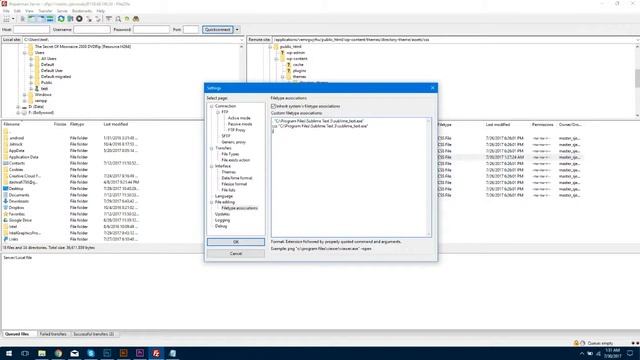This screenshot has height=360, width=640.
Task: Open the Bookmarks menu
Action: 82,11
